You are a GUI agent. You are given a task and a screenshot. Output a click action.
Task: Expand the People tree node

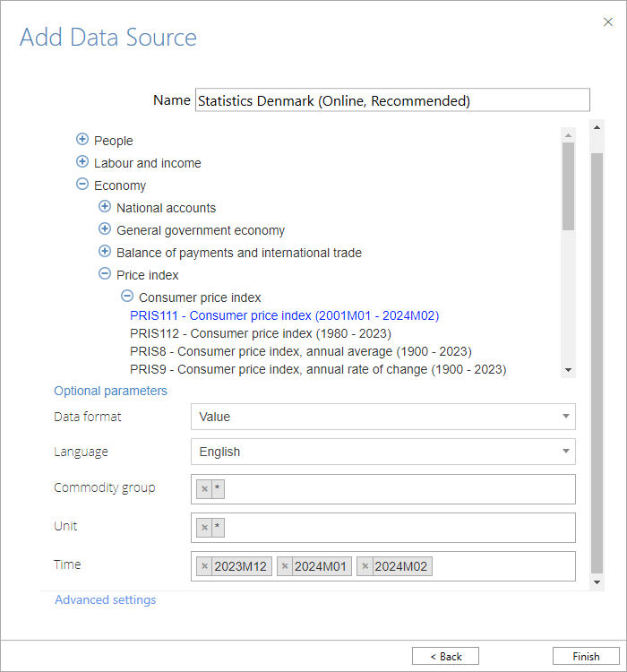click(82, 139)
